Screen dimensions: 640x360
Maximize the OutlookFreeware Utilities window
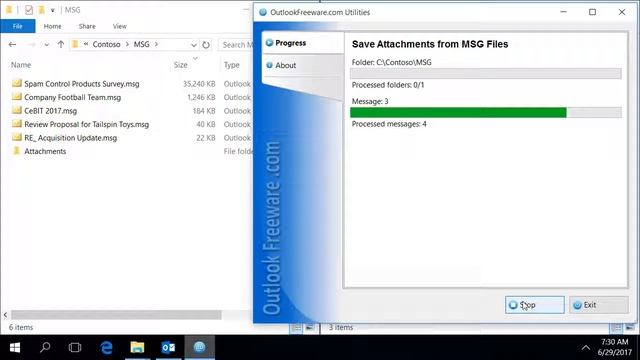(x=592, y=12)
